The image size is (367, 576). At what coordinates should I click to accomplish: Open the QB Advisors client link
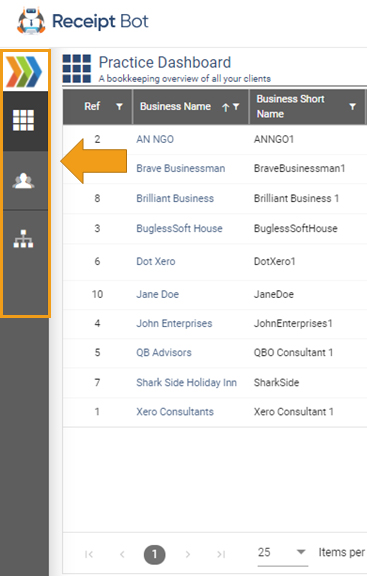(x=164, y=353)
